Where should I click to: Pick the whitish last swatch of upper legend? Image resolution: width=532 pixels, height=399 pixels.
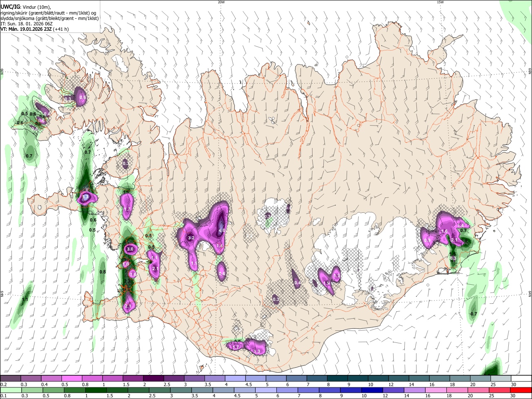point(521,378)
